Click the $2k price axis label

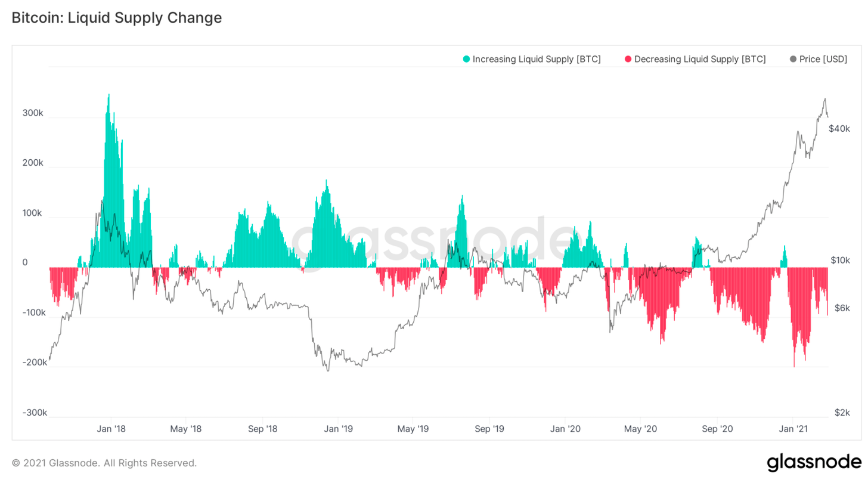[x=841, y=413]
